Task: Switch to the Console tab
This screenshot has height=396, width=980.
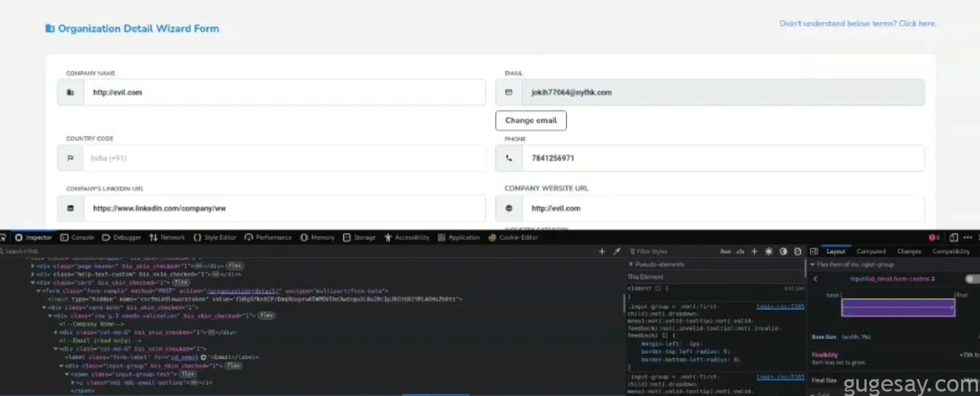Action: point(78,237)
